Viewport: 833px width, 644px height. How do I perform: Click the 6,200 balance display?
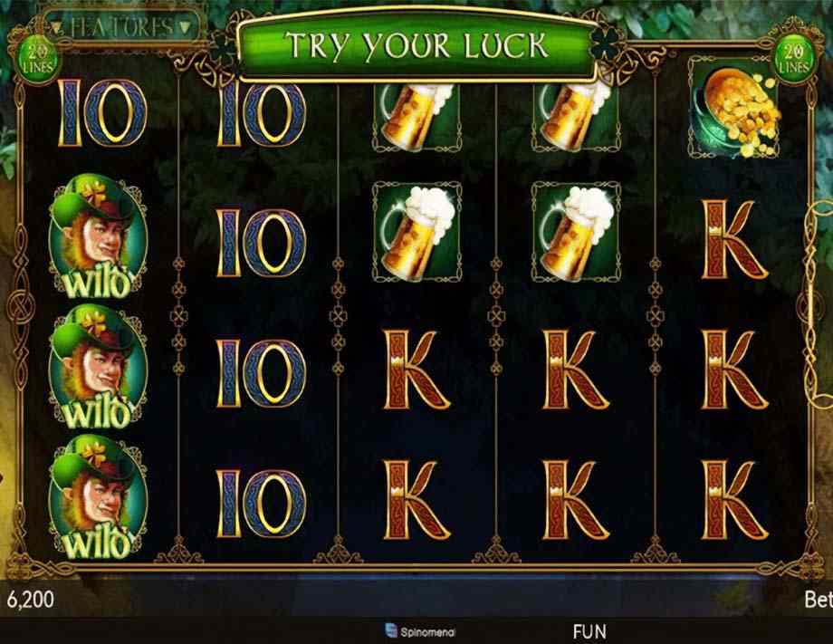pyautogui.click(x=30, y=600)
